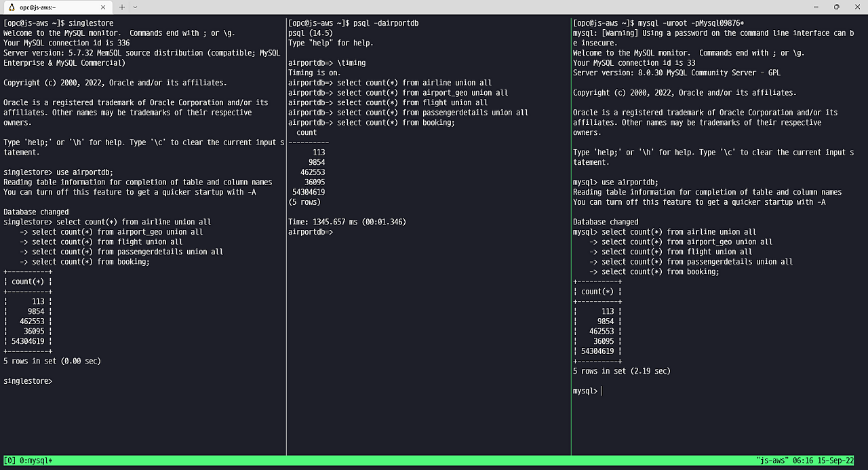Click the empty 'singlestore>' prompt at bottom
The image size is (868, 470).
tap(28, 381)
